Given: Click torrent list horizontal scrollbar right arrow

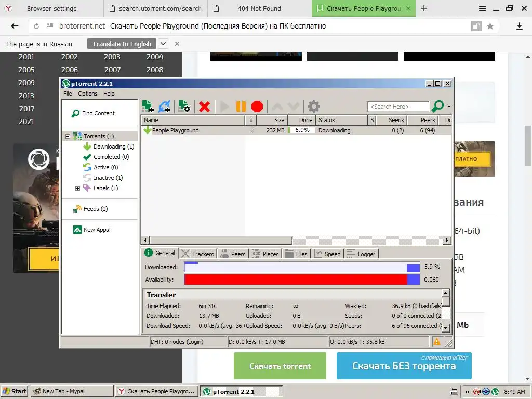Looking at the screenshot, I should [447, 240].
